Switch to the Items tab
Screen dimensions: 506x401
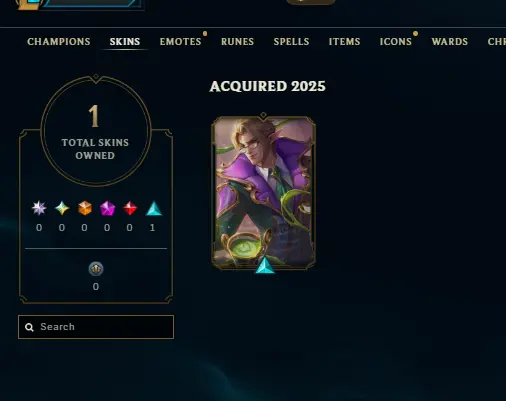click(x=344, y=42)
